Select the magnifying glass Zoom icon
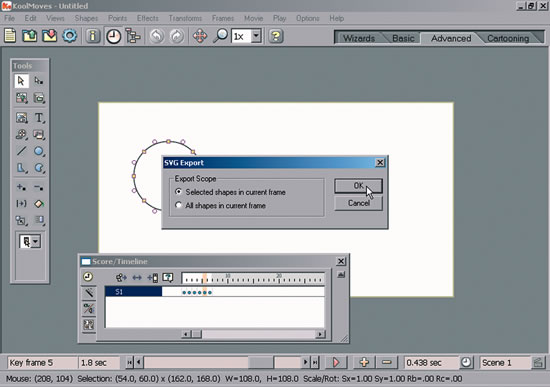 (221, 36)
